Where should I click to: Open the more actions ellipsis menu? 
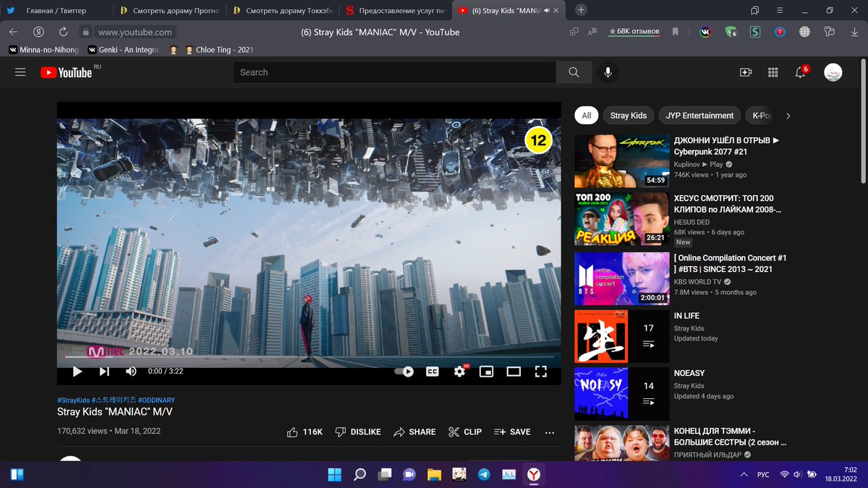click(550, 432)
